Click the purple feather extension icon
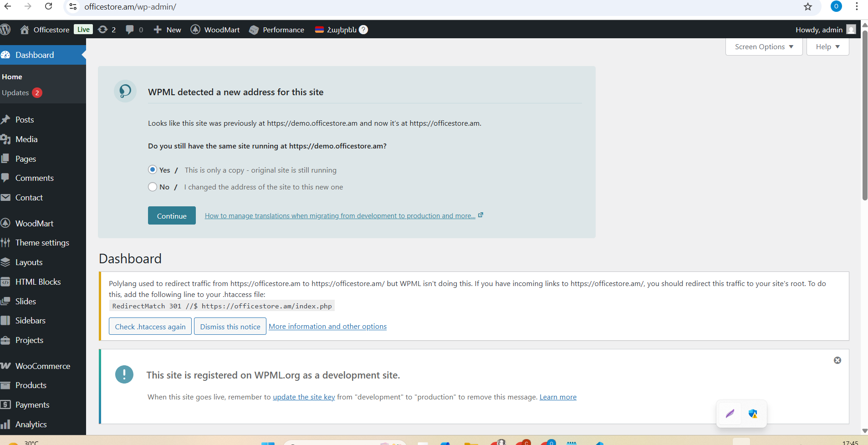 [x=730, y=414]
